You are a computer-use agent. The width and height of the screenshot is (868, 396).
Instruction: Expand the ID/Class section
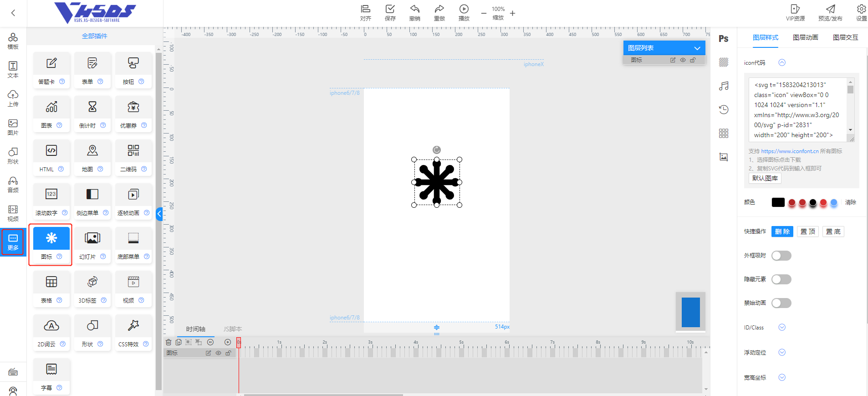click(x=782, y=327)
